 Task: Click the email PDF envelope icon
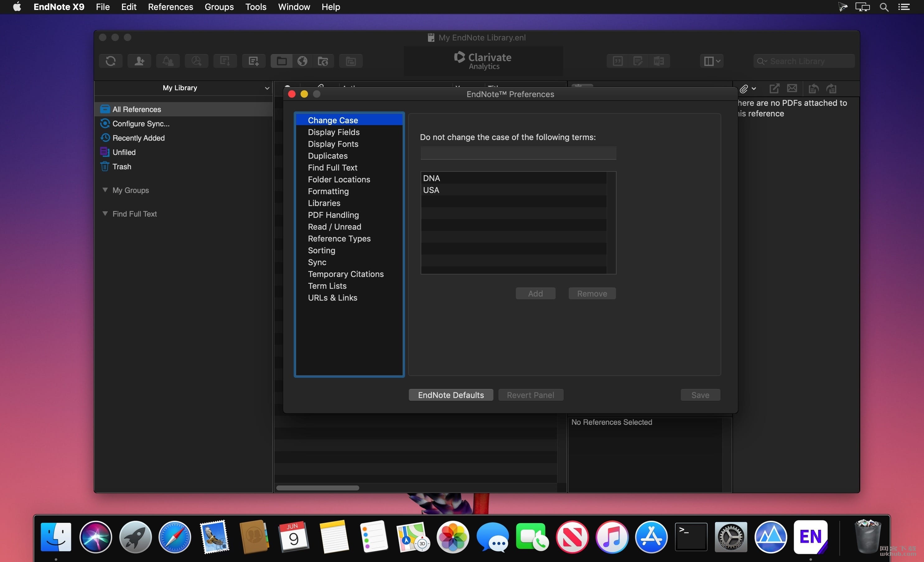(792, 88)
